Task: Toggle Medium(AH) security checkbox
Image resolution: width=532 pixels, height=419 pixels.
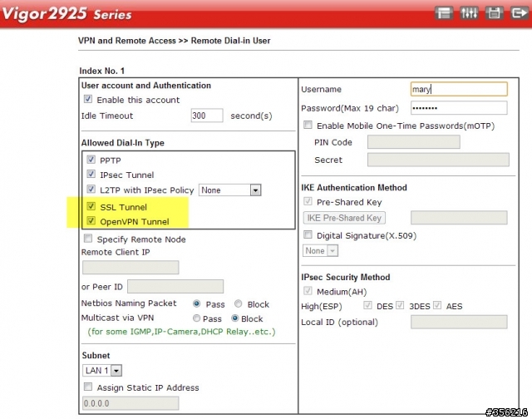Action: coord(308,291)
